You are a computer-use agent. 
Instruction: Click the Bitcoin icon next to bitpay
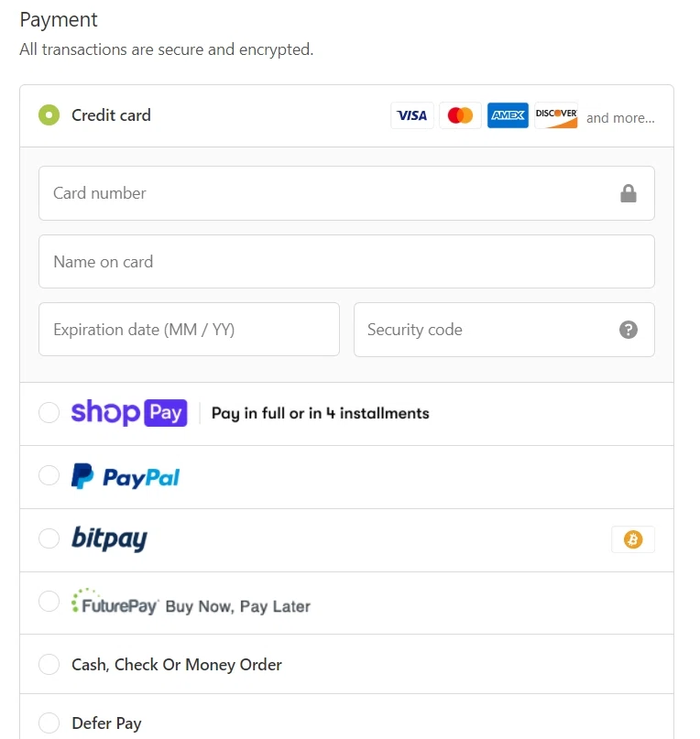pyautogui.click(x=632, y=539)
